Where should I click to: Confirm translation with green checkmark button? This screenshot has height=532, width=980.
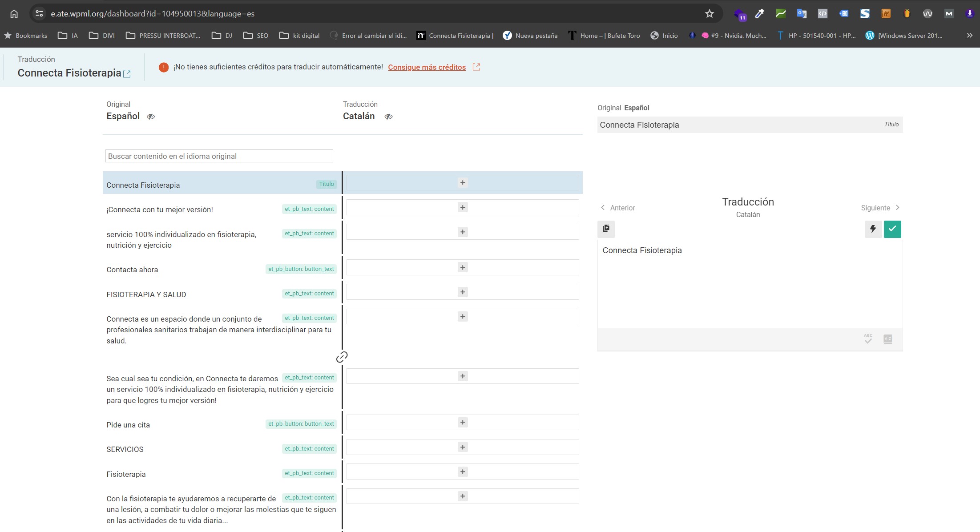(892, 229)
